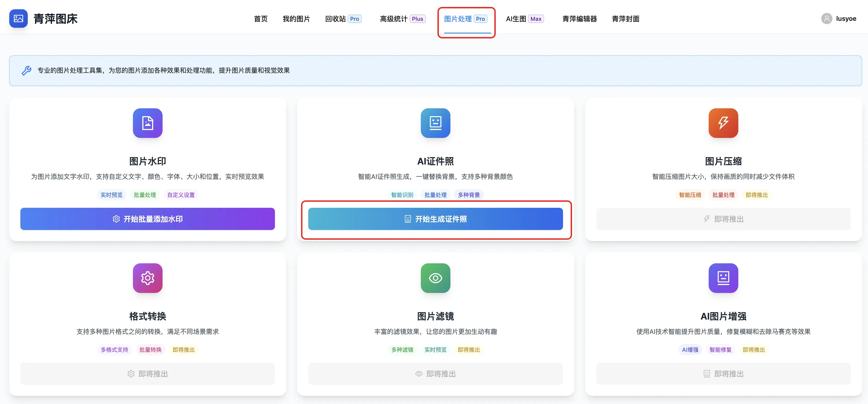This screenshot has height=404, width=868.
Task: Click the 图片滤镜 eye icon
Action: [435, 278]
